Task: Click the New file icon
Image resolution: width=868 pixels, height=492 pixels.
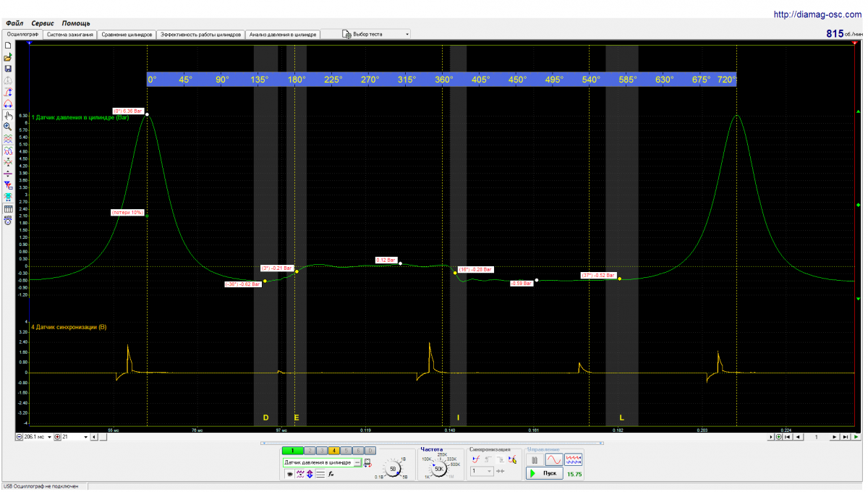Action: click(8, 45)
